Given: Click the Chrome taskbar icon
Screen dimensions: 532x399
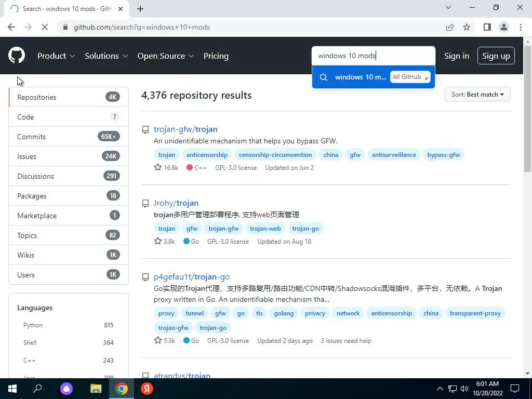Looking at the screenshot, I should [121, 389].
